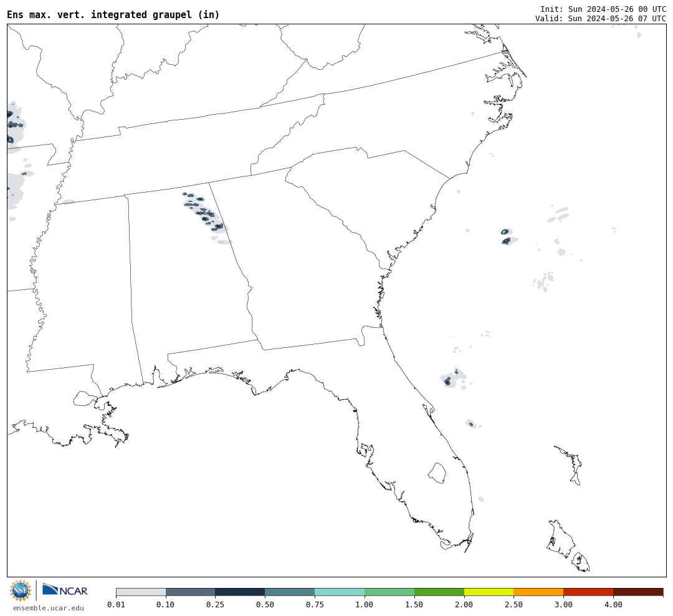Click the '0.25' colorbar label
The image size is (673, 616).
[x=216, y=604]
